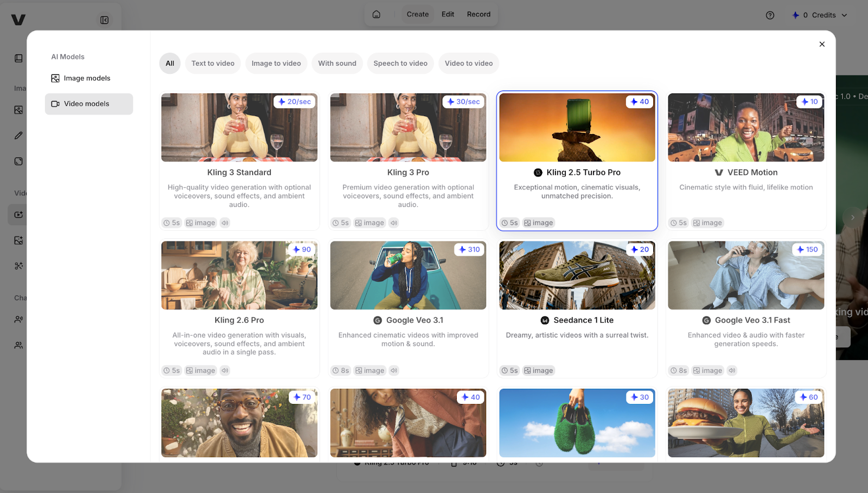This screenshot has width=868, height=493.
Task: Select the 40-credit thumbnail in bottom row
Action: (408, 423)
